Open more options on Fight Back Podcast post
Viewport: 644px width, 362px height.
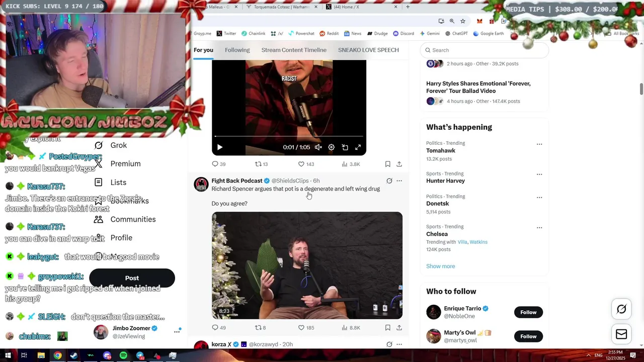[399, 181]
